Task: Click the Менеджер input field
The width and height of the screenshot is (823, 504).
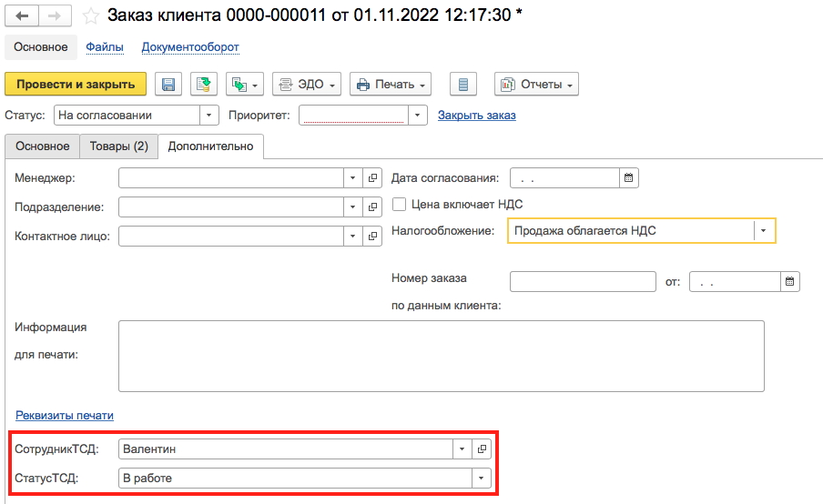Action: pos(231,177)
